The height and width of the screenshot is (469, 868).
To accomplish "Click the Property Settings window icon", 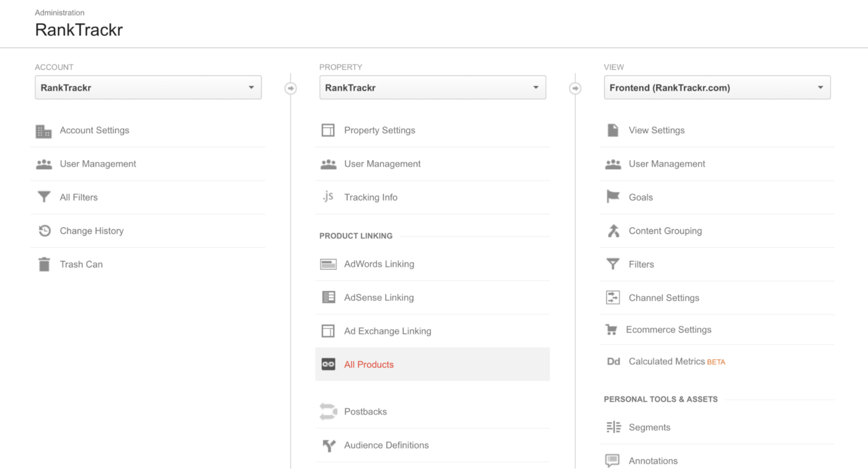I will [x=328, y=130].
